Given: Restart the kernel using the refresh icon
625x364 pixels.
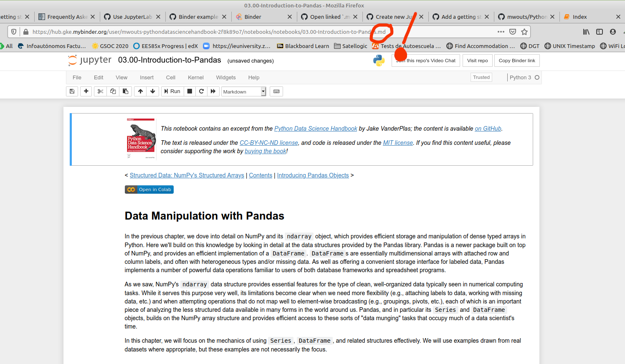Looking at the screenshot, I should pos(201,91).
